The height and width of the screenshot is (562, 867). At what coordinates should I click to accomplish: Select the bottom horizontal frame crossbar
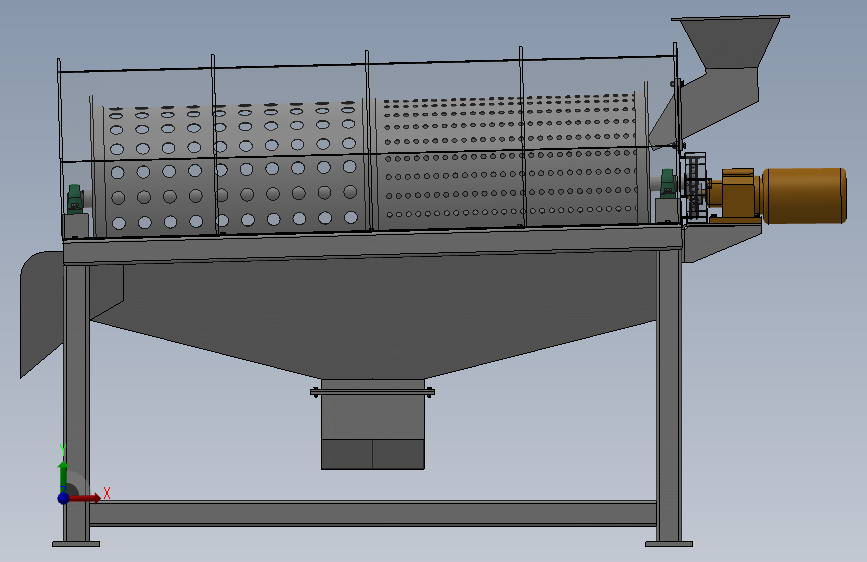pyautogui.click(x=373, y=513)
